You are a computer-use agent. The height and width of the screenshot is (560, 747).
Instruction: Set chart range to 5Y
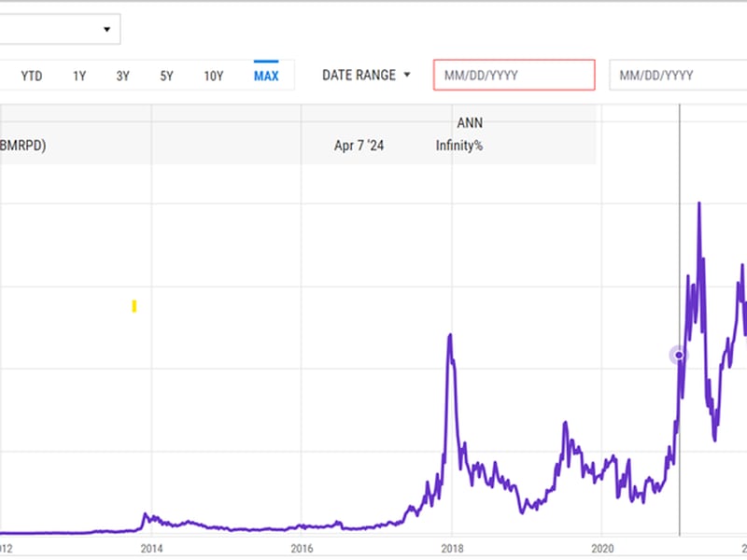pos(166,76)
